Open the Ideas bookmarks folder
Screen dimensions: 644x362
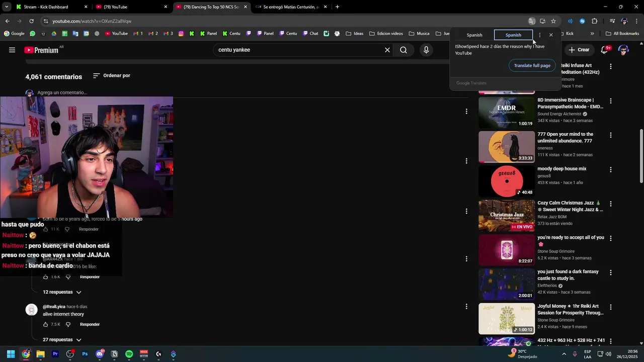pyautogui.click(x=355, y=34)
